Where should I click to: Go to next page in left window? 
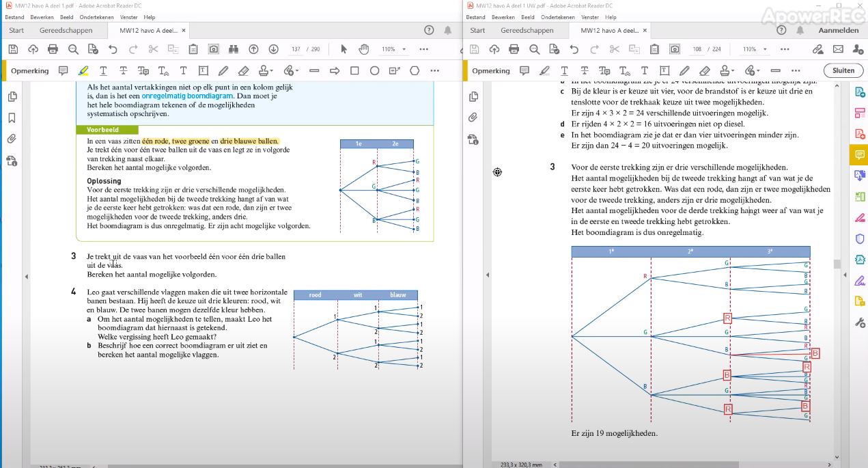tap(274, 49)
